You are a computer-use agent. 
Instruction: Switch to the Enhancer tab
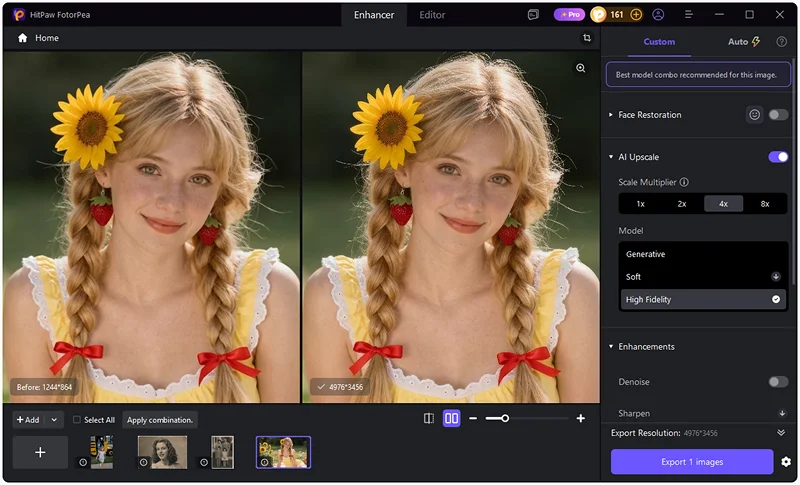click(x=374, y=15)
